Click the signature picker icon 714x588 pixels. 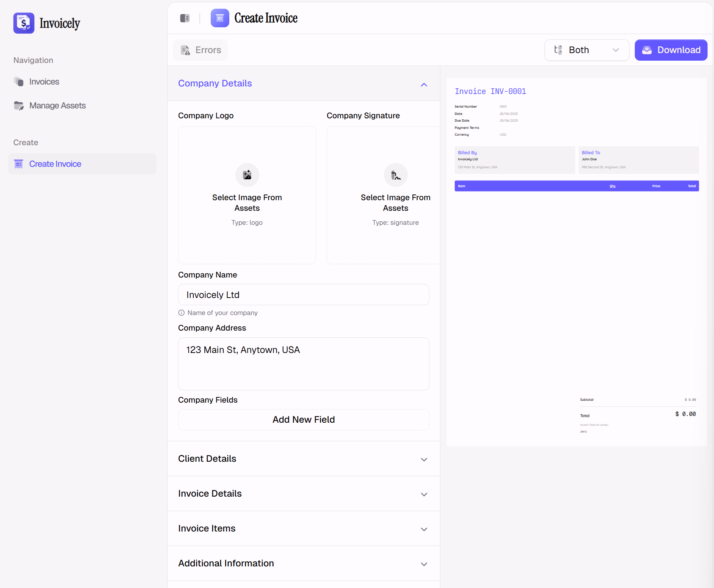396,175
